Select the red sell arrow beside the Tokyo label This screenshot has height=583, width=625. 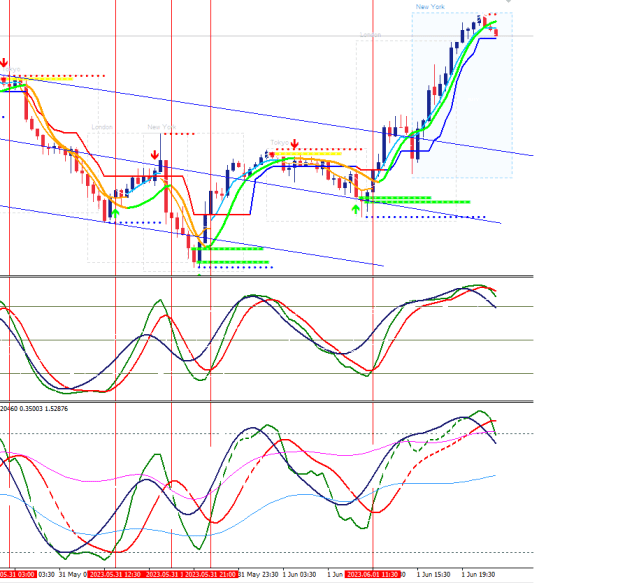click(295, 144)
